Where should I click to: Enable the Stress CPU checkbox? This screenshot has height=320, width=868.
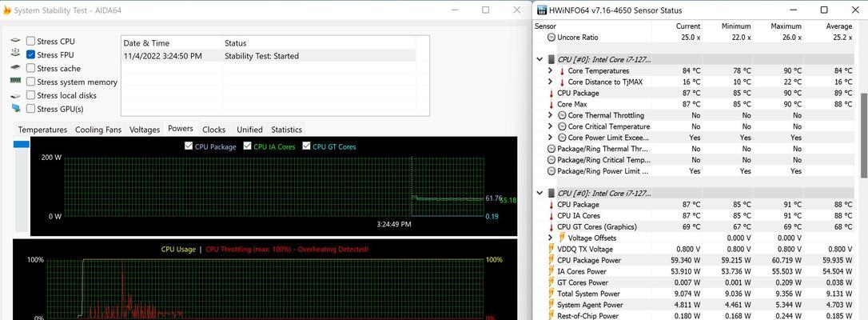coord(31,41)
